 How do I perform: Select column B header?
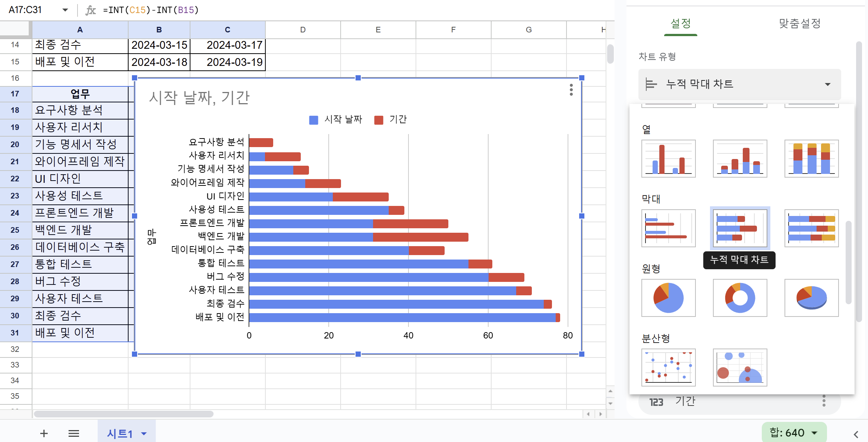coord(159,30)
